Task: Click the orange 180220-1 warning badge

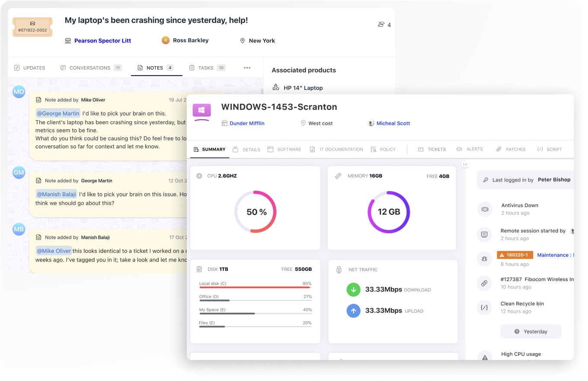Action: pyautogui.click(x=515, y=255)
